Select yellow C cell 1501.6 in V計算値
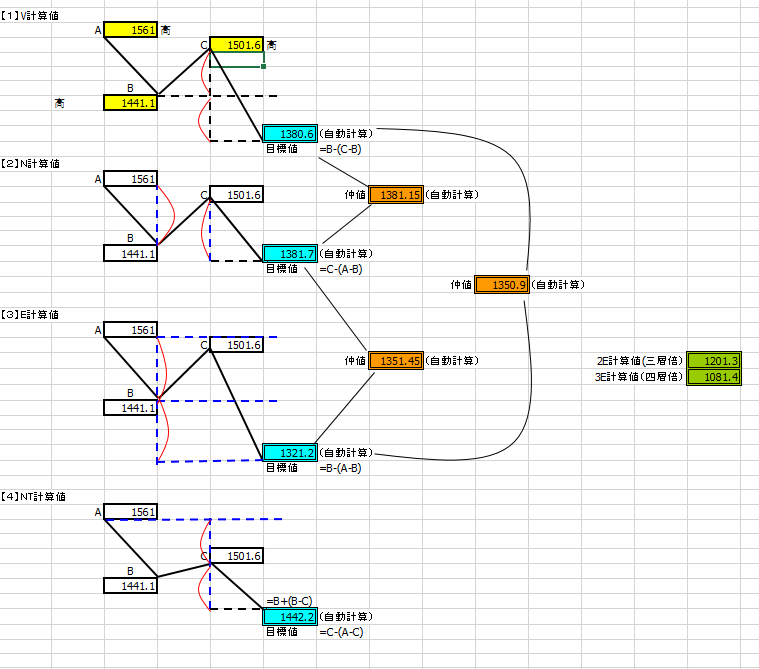The image size is (759, 669). (236, 45)
